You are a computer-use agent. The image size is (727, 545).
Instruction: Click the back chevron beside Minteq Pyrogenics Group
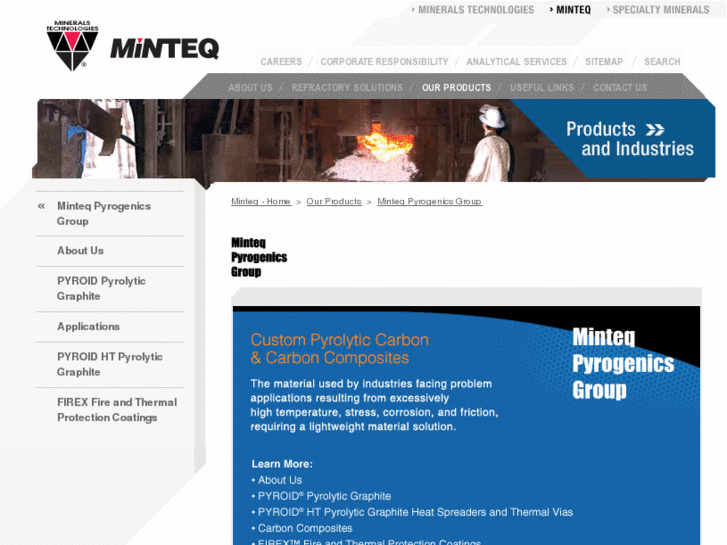coord(42,205)
